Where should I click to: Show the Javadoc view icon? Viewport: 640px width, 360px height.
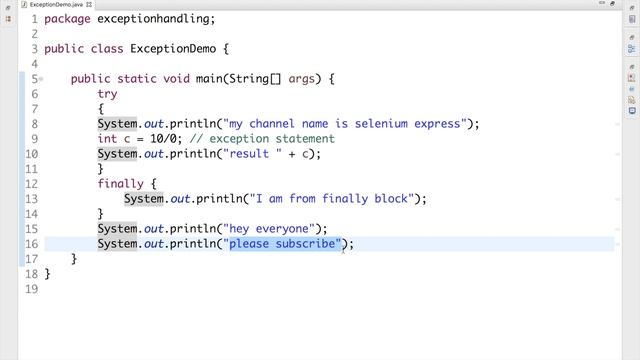[x=632, y=89]
